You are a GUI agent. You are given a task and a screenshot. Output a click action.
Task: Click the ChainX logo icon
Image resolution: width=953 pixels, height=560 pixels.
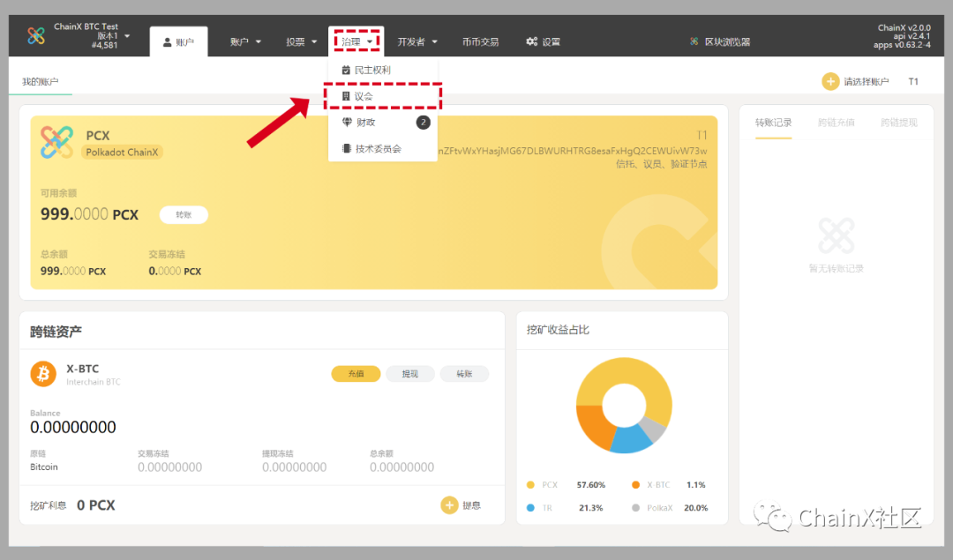point(36,35)
